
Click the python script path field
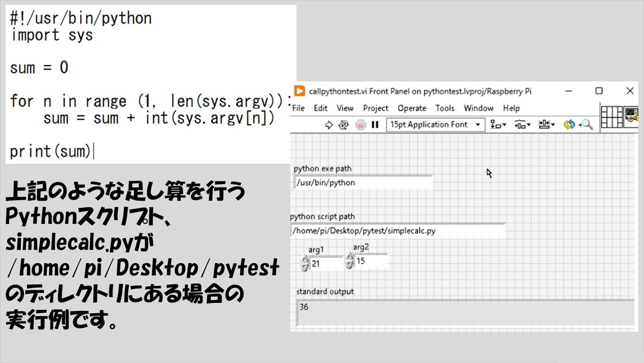pos(397,231)
